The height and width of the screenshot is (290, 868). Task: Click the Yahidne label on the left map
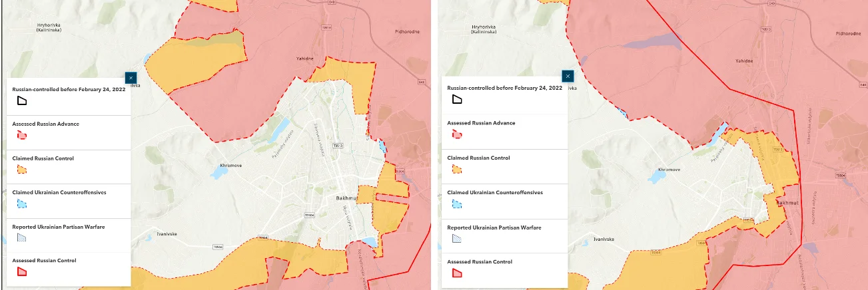pos(304,59)
